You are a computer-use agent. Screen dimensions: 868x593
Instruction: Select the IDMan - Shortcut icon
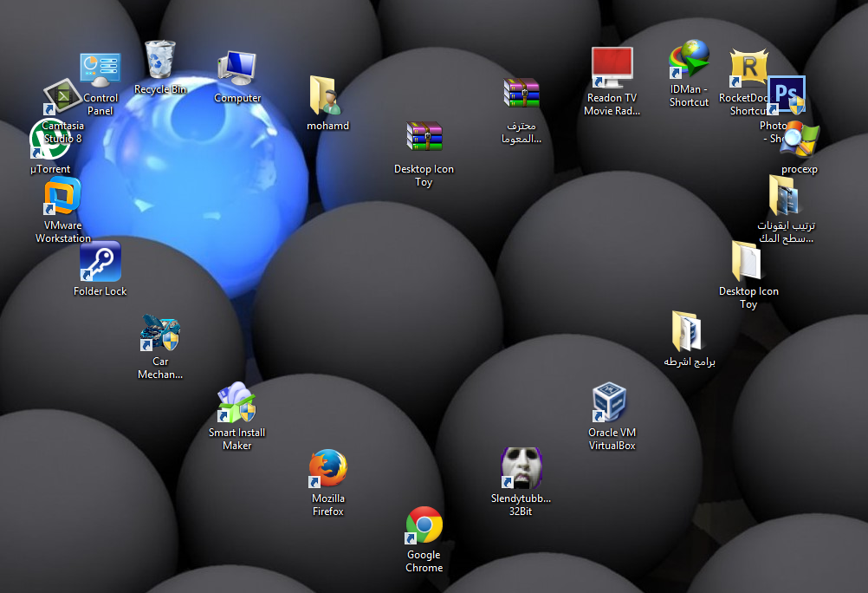click(x=690, y=59)
